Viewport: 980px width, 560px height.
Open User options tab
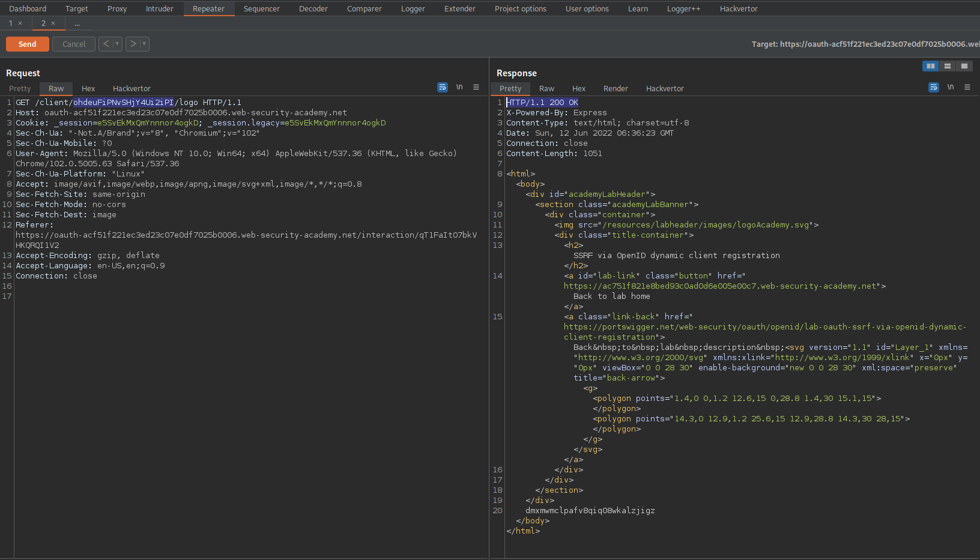[x=587, y=8]
